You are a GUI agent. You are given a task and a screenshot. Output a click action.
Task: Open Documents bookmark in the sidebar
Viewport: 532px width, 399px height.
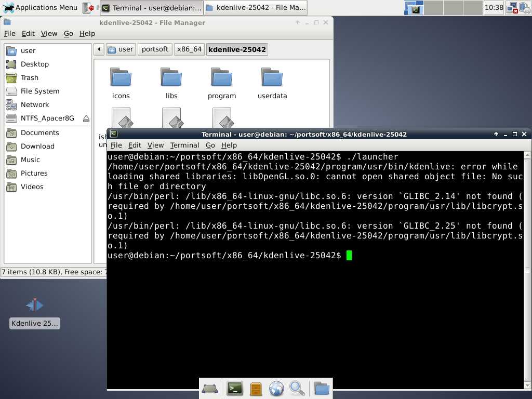(48, 132)
